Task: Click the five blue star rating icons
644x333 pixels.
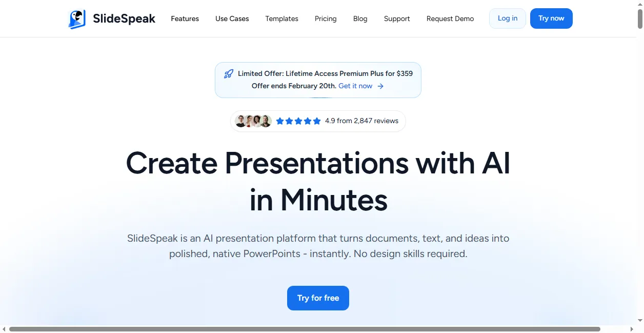Action: (x=298, y=121)
